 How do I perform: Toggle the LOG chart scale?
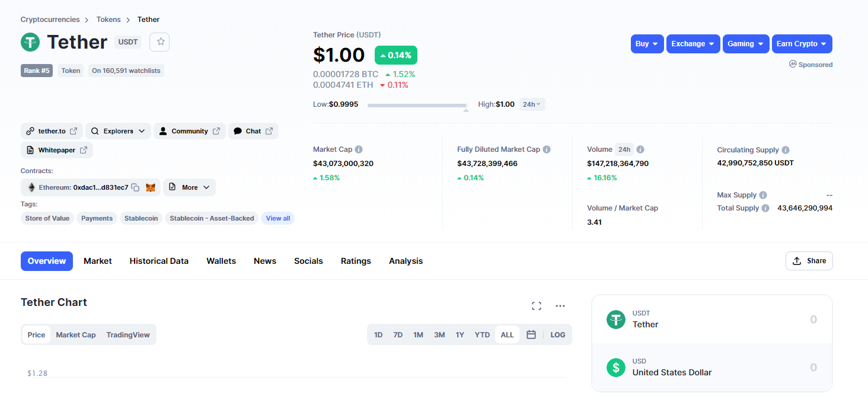[x=558, y=334]
